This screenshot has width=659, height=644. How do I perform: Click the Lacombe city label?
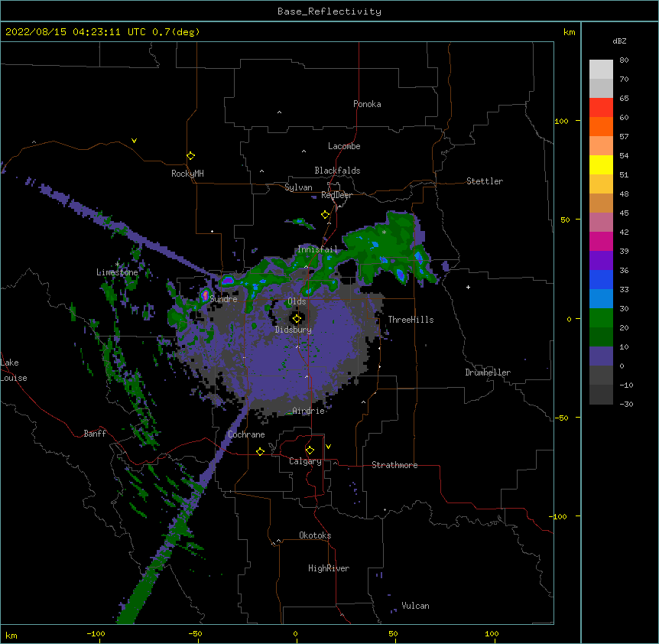tap(344, 146)
